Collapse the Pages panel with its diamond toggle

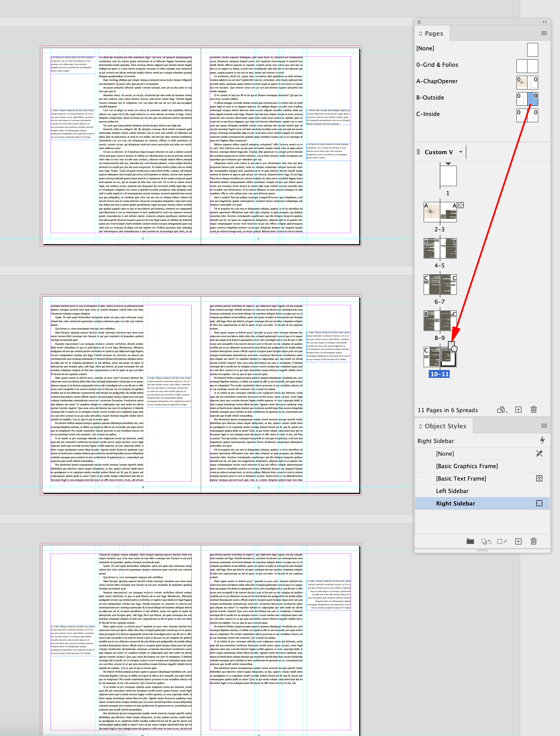click(421, 33)
